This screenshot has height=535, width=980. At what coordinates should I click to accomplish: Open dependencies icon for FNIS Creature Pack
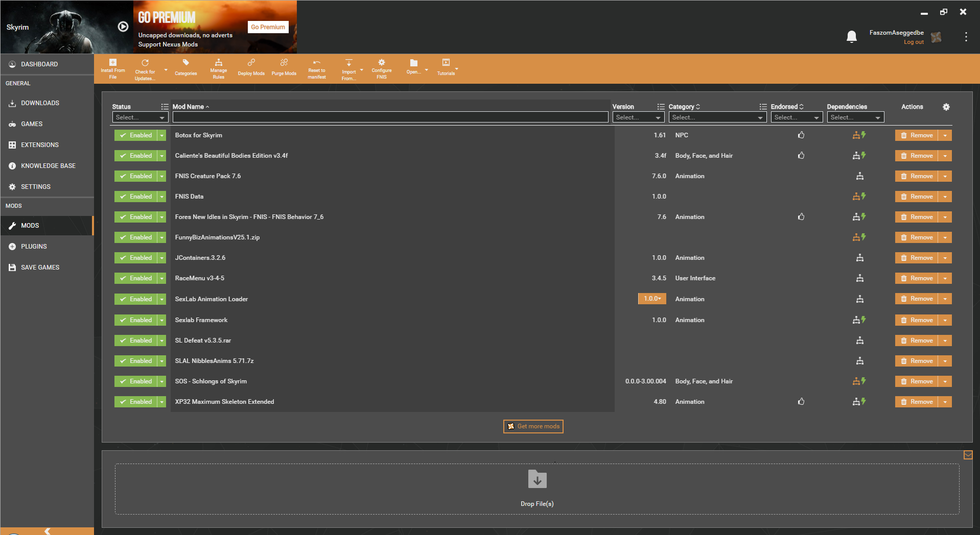(860, 176)
